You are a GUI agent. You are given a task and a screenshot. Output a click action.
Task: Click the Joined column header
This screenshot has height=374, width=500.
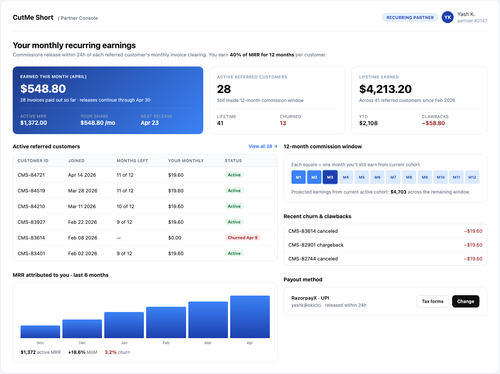click(x=76, y=161)
